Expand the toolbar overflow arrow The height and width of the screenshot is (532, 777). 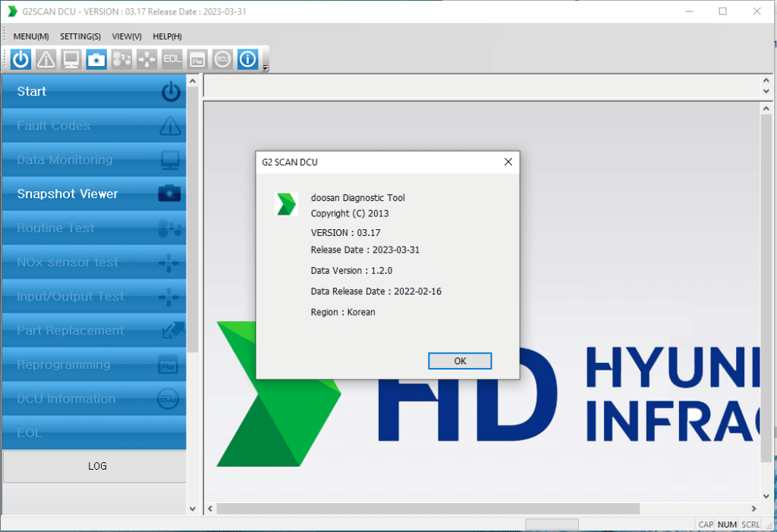[265, 68]
